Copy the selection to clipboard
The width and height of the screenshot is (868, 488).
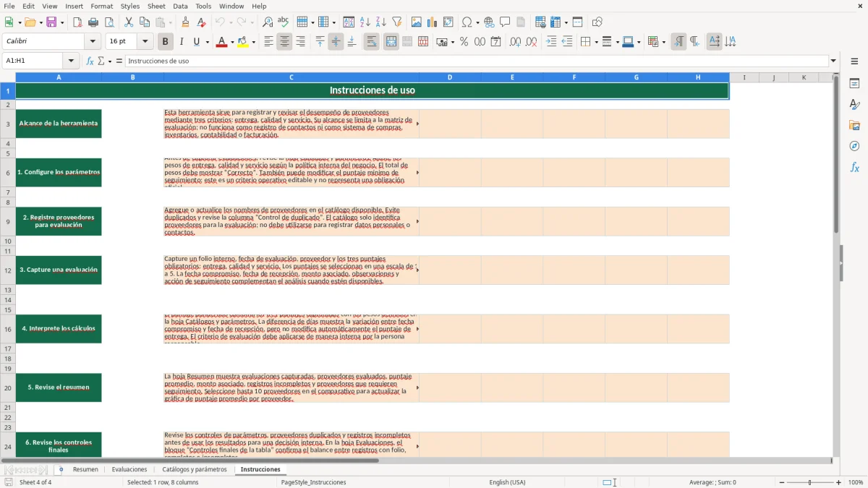click(x=145, y=22)
